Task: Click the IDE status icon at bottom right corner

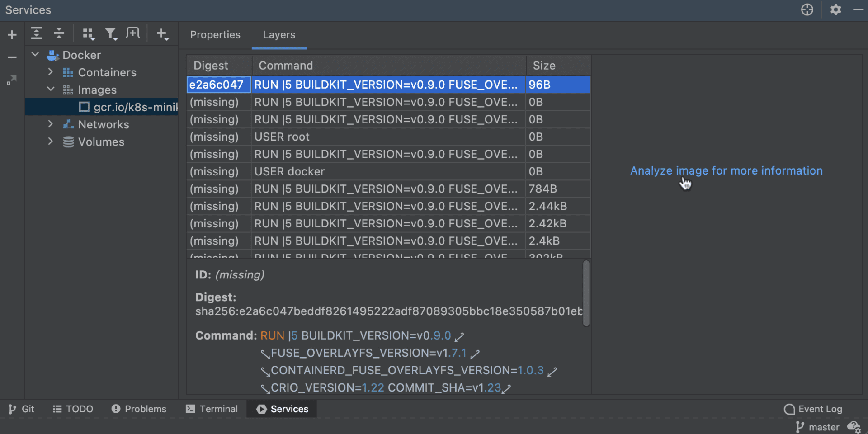Action: pos(854,427)
